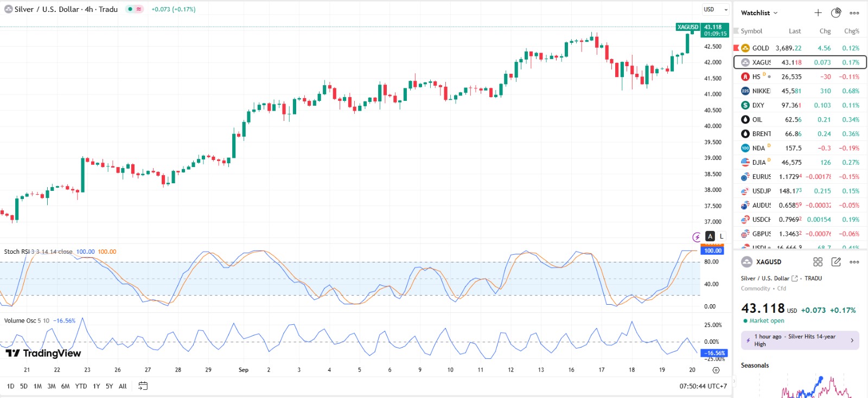This screenshot has width=868, height=398.
Task: Click the 07:50:44 UTC+7 timezone selector
Action: (703, 386)
